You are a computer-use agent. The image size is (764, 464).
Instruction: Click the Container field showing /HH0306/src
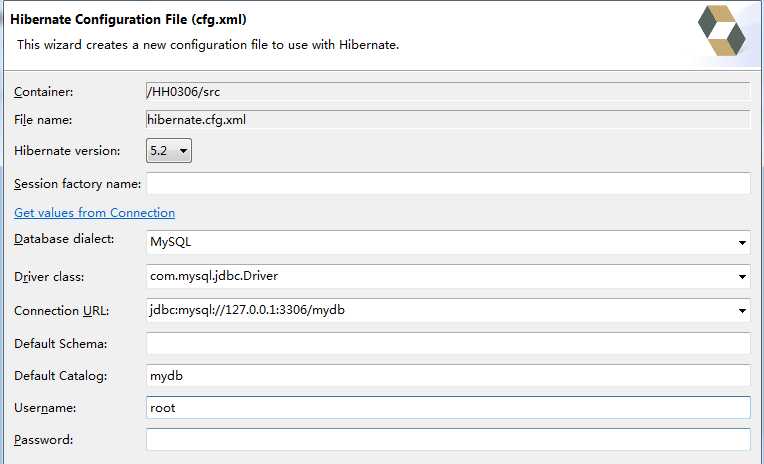click(448, 92)
